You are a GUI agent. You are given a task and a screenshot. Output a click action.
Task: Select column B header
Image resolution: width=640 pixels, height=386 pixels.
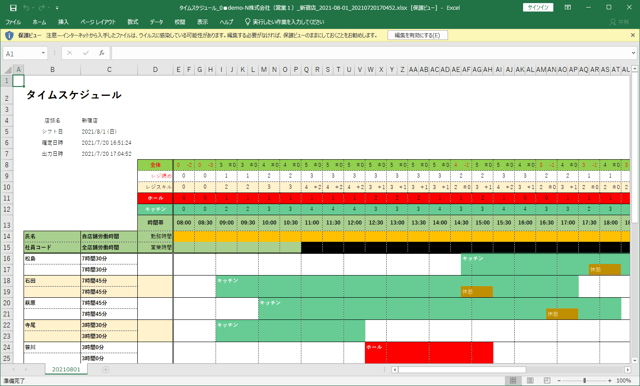[x=52, y=70]
